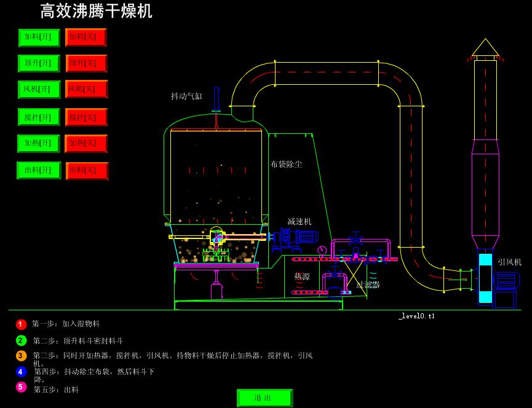Start the fan with 风机[开]

[x=39, y=90]
